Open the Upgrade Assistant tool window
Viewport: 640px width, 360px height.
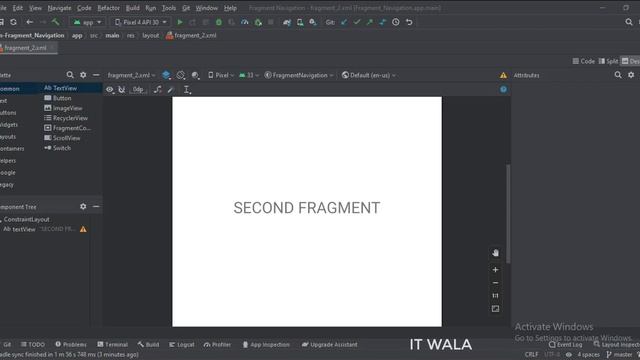330,344
